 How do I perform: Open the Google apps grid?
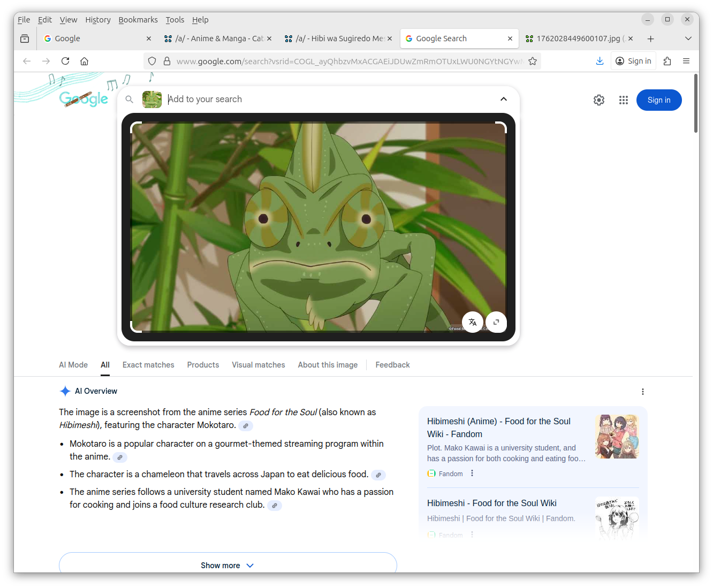[624, 100]
